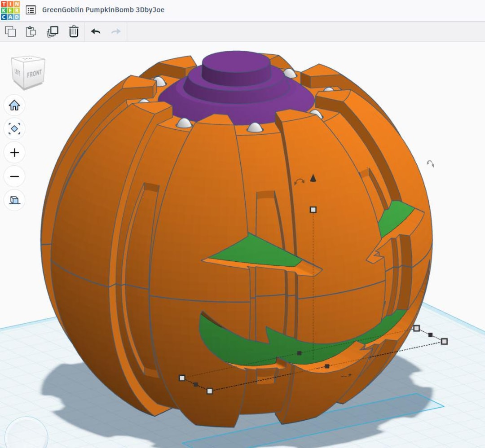Screen dimensions: 485x448
Task: Copy the selected shape
Action: (10, 31)
